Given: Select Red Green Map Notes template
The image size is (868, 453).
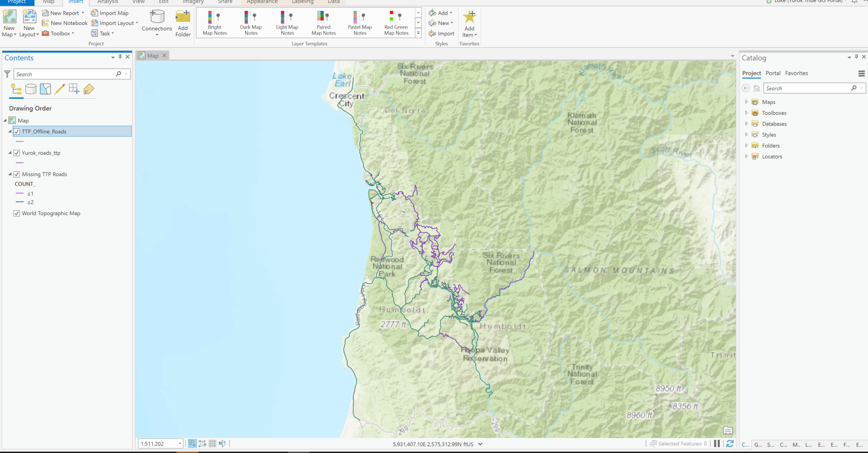Looking at the screenshot, I should [x=396, y=23].
